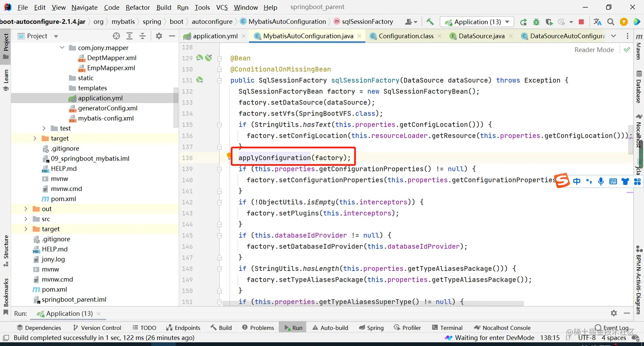Viewport: 644px width, 346px height.
Task: Toggle the Bookmarks tool window
Action: [6, 297]
